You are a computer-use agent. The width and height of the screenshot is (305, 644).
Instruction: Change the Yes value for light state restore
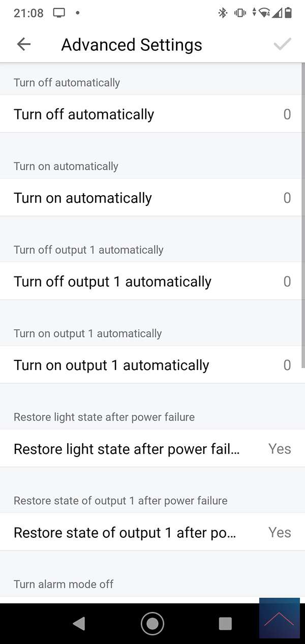point(280,449)
